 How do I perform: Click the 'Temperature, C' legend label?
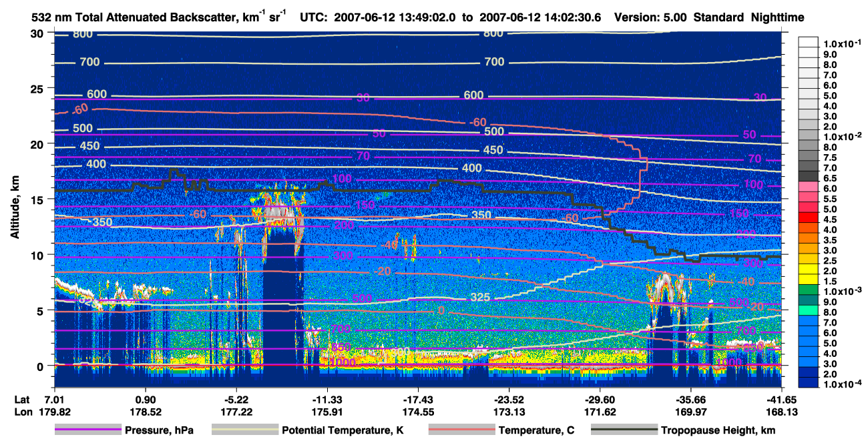(536, 430)
